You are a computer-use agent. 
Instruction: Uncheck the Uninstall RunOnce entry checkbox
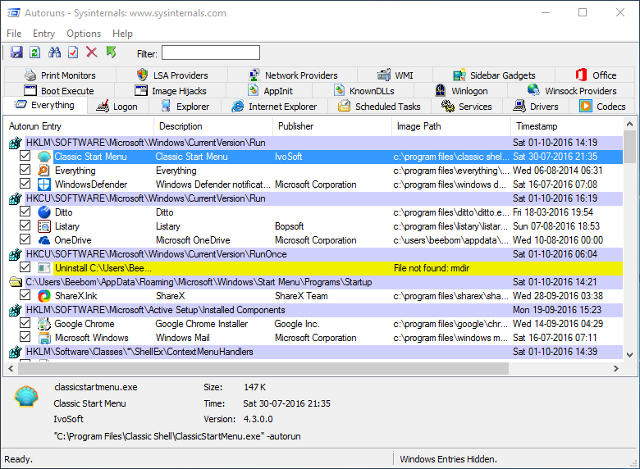pyautogui.click(x=25, y=267)
